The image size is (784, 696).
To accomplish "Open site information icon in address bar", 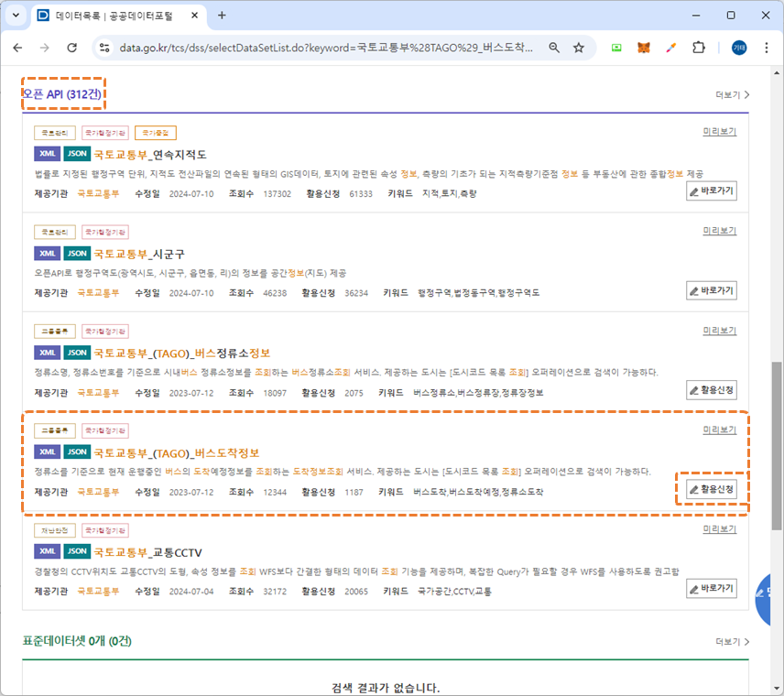I will click(x=104, y=48).
